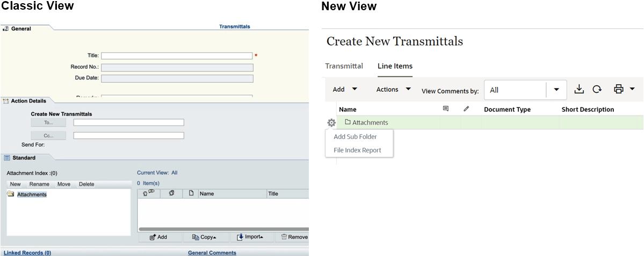Click the markup column icon in Classic grid
This screenshot has height=256, width=644.
[x=172, y=193]
